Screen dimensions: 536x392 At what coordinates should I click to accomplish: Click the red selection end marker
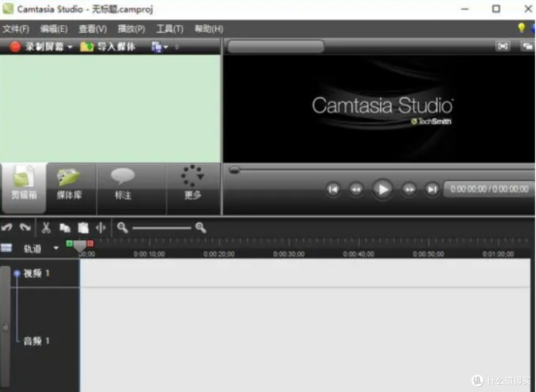pos(90,244)
